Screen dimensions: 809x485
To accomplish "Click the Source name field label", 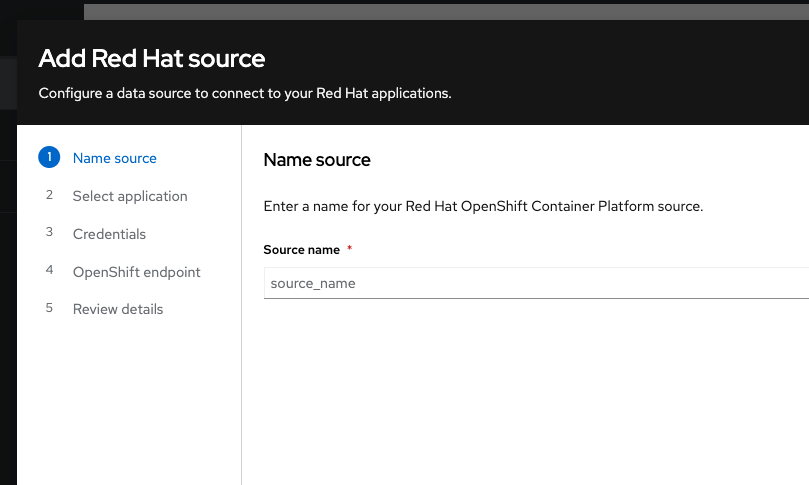I will pos(301,250).
